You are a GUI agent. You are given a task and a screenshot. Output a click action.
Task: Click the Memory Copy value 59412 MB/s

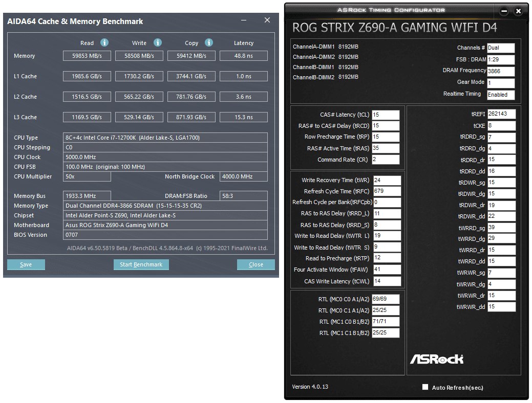point(191,56)
